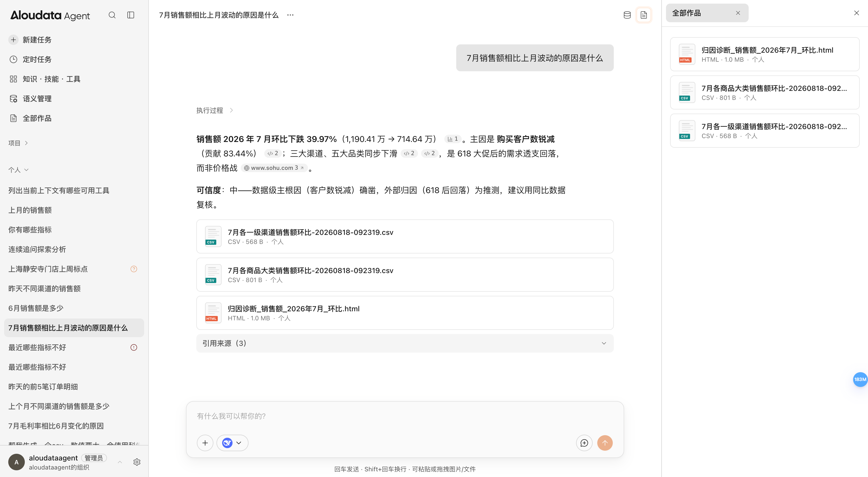Open chat 连续追问探索分析
The height and width of the screenshot is (477, 868).
[37, 249]
